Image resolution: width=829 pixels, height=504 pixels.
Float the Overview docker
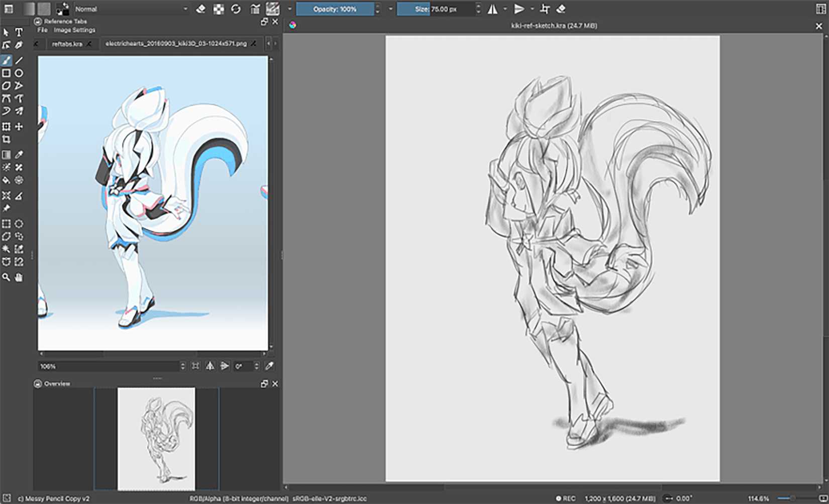tap(264, 383)
